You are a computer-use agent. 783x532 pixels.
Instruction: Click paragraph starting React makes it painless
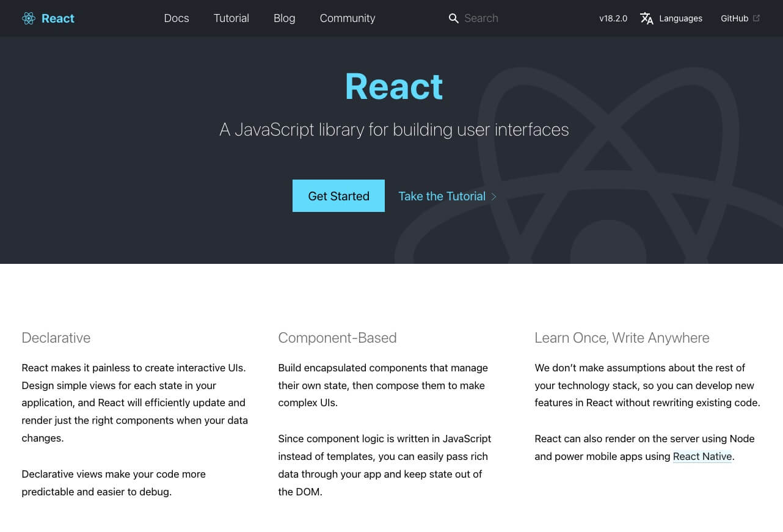click(x=135, y=403)
